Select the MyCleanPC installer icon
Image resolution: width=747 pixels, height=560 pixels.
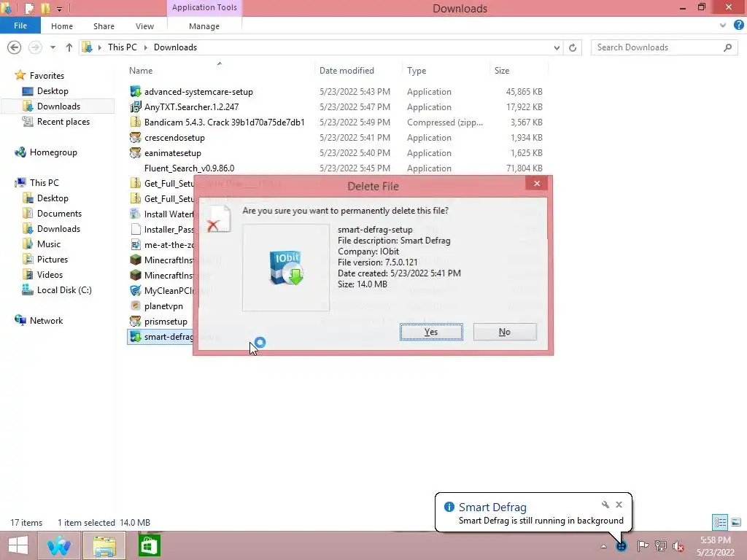[136, 290]
